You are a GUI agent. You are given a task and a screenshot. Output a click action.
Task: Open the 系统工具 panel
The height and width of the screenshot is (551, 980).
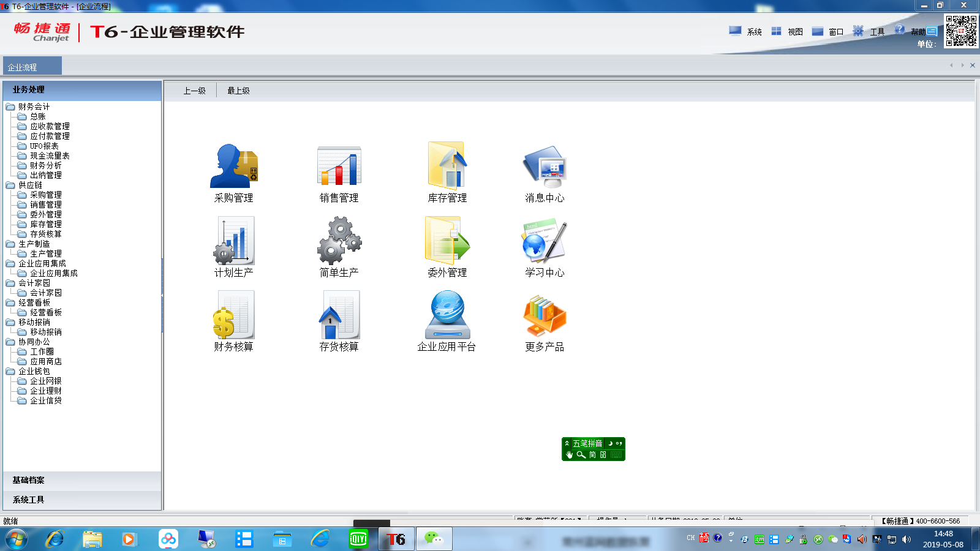[82, 500]
